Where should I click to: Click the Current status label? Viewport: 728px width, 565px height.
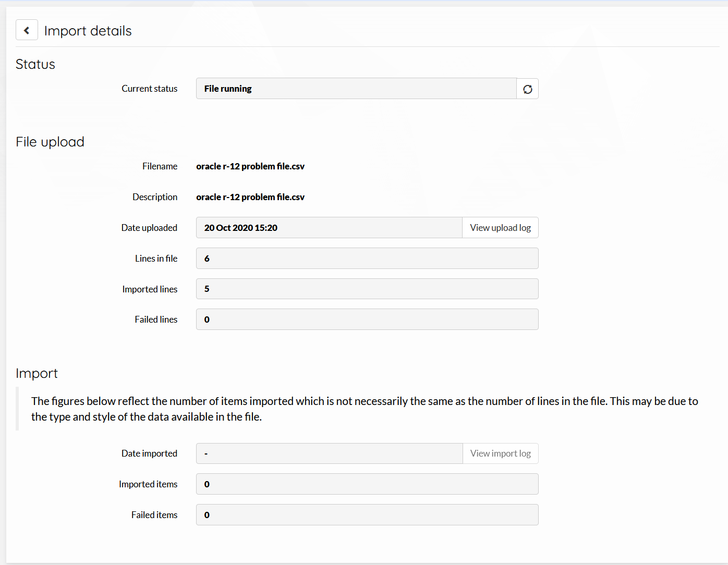(x=150, y=89)
